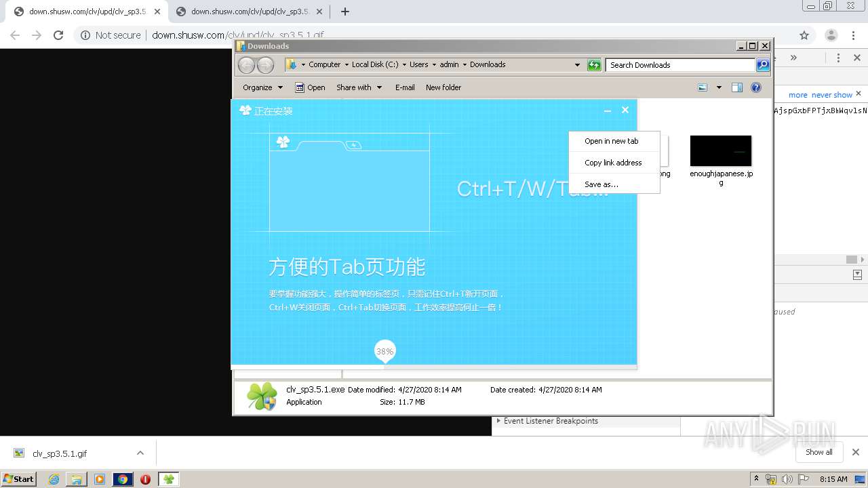Click the E-mail toolbar button
The width and height of the screenshot is (868, 488).
405,87
